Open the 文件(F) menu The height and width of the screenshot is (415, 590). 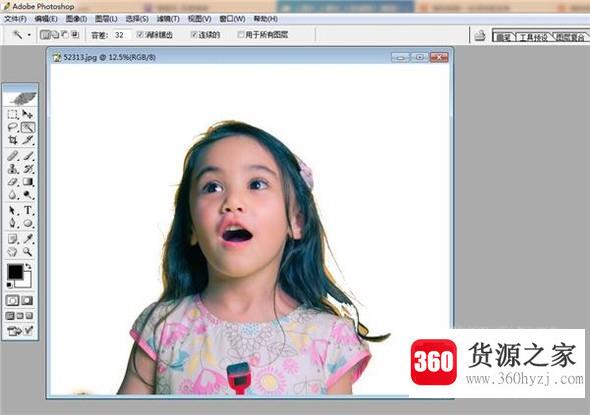click(x=15, y=19)
